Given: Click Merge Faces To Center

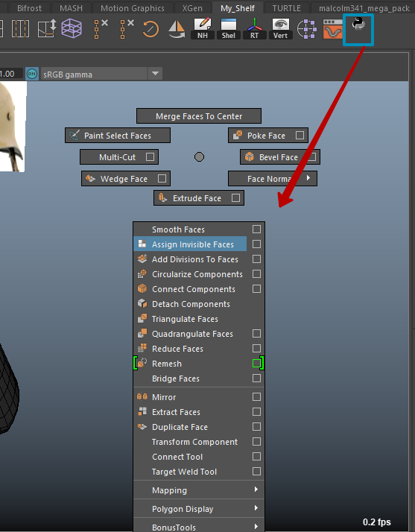Looking at the screenshot, I should [x=199, y=116].
